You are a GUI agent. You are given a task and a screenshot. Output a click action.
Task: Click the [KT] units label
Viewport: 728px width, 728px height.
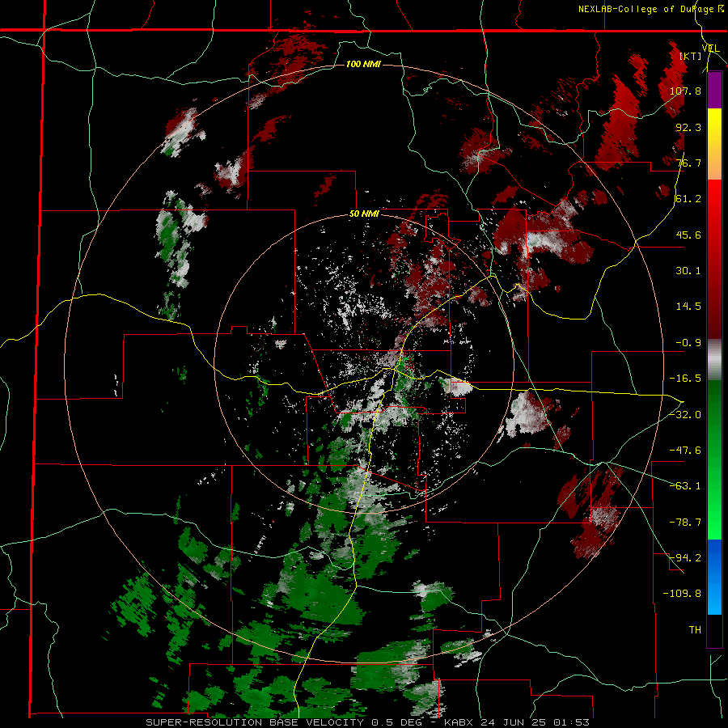(x=690, y=56)
